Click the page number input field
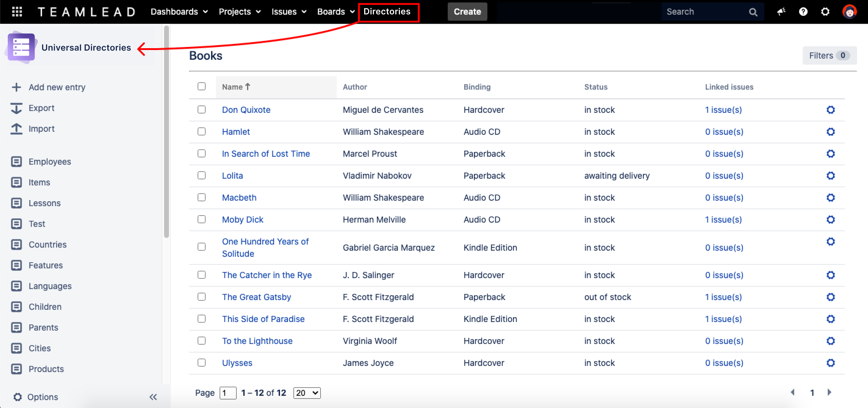Image resolution: width=868 pixels, height=408 pixels. pos(228,393)
